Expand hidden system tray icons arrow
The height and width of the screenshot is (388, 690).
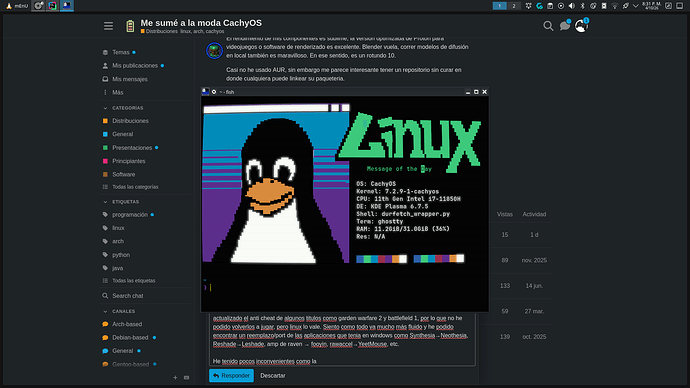click(x=635, y=6)
